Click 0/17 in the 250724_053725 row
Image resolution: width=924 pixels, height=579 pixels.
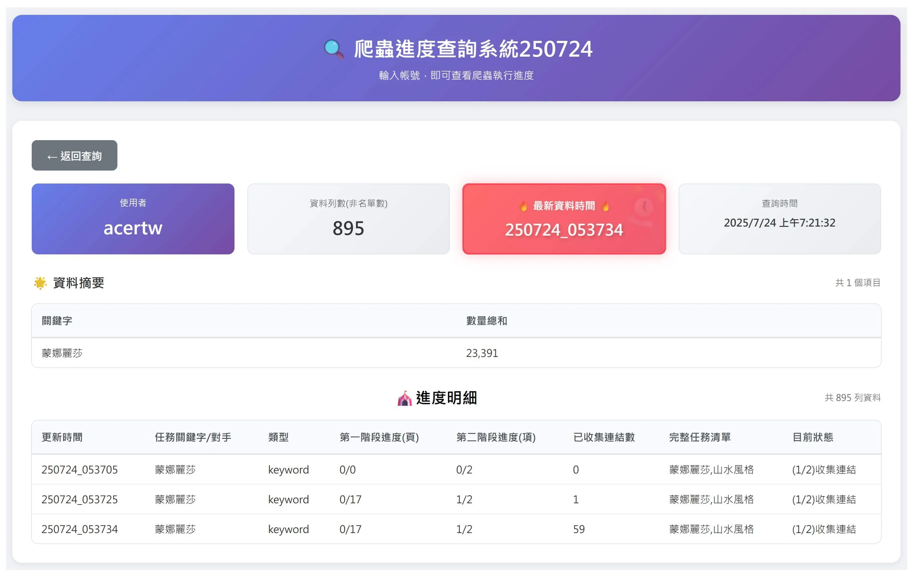click(x=350, y=500)
